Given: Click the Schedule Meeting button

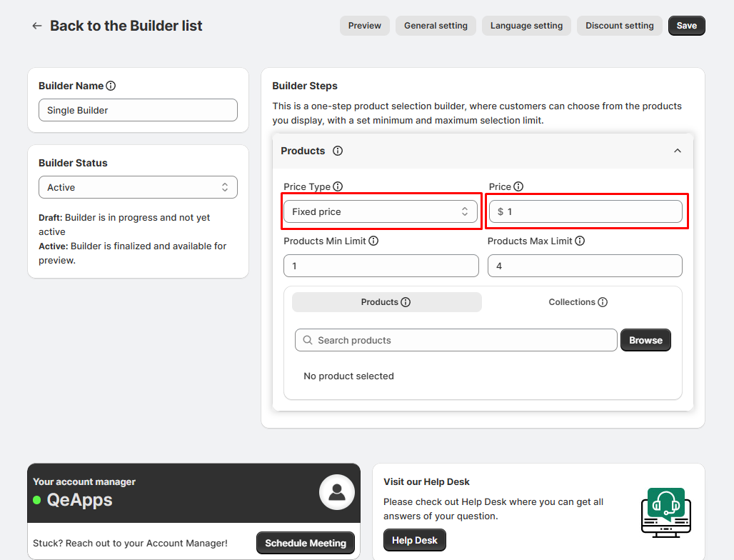Looking at the screenshot, I should [x=306, y=543].
